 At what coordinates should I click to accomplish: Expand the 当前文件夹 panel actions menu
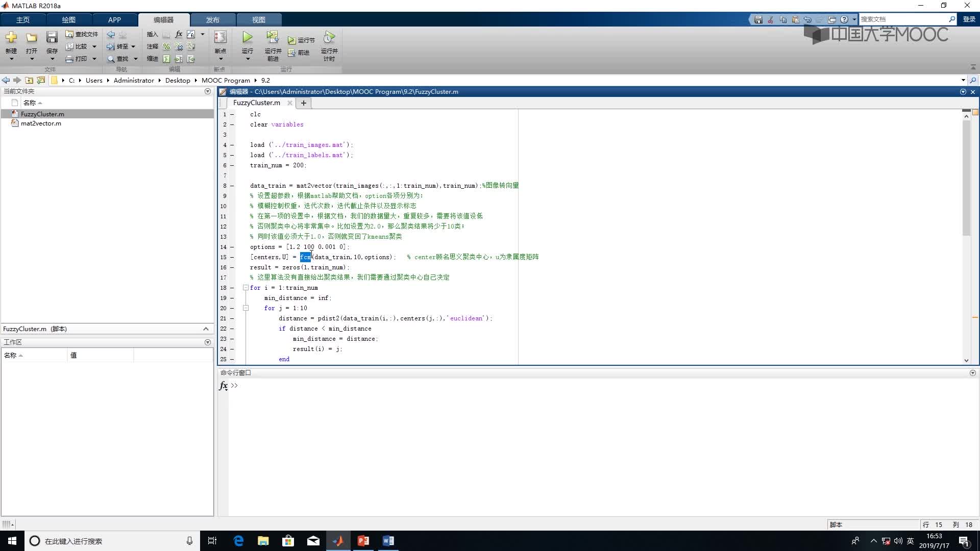pyautogui.click(x=207, y=91)
